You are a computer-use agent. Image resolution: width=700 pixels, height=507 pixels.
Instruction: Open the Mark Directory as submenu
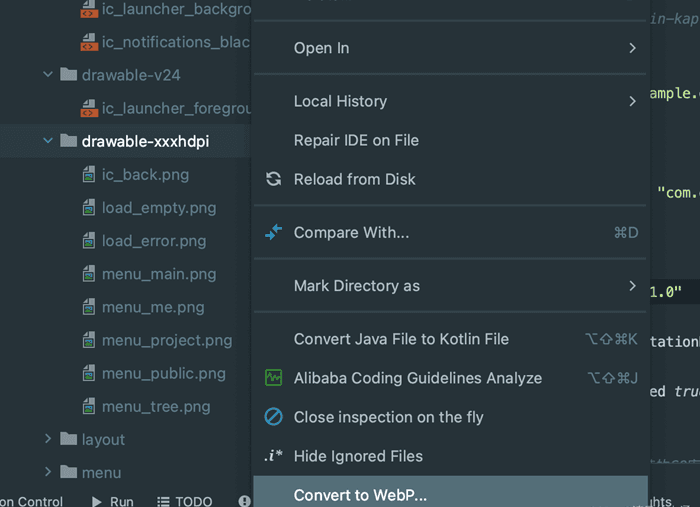(450, 286)
